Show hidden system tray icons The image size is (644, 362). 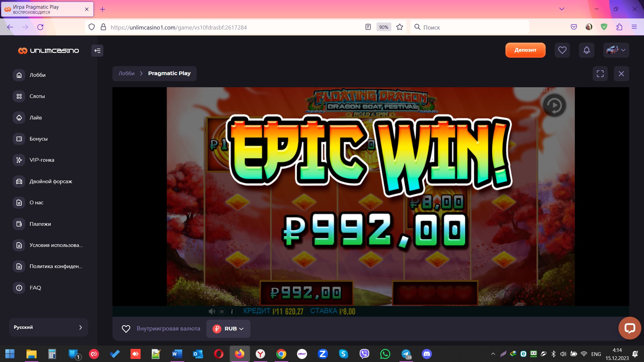tap(493, 354)
